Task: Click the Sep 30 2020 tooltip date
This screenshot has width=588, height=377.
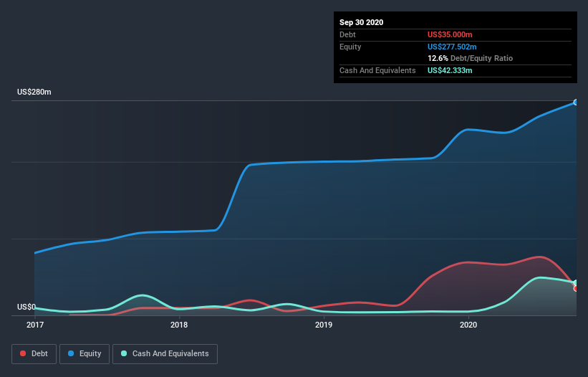Action: [361, 22]
